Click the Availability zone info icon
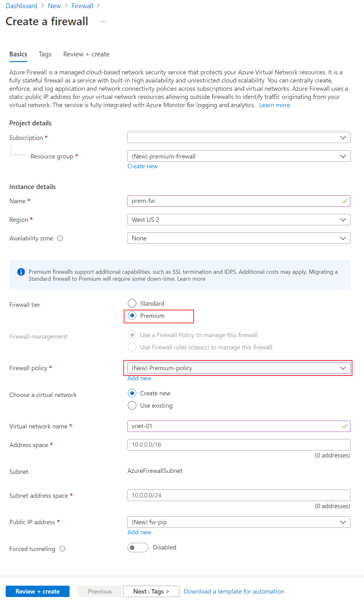This screenshot has width=364, height=603. coord(60,238)
